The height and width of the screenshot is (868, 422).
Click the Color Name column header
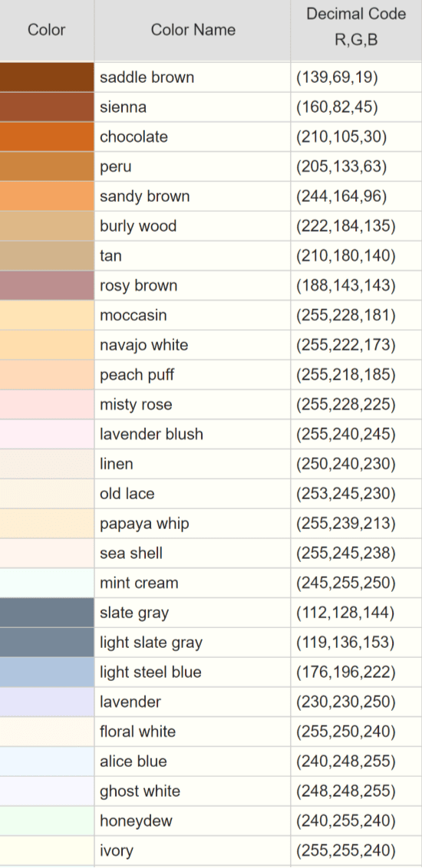pyautogui.click(x=193, y=30)
